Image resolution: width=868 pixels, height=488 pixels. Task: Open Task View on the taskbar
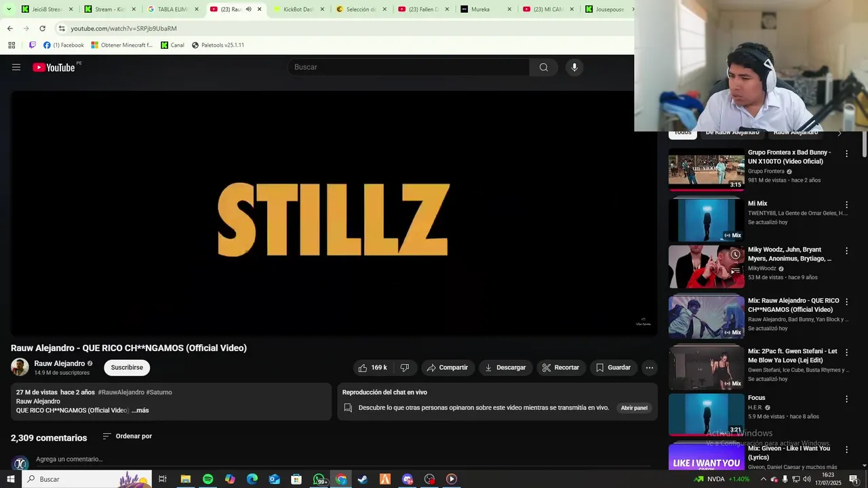[163, 479]
